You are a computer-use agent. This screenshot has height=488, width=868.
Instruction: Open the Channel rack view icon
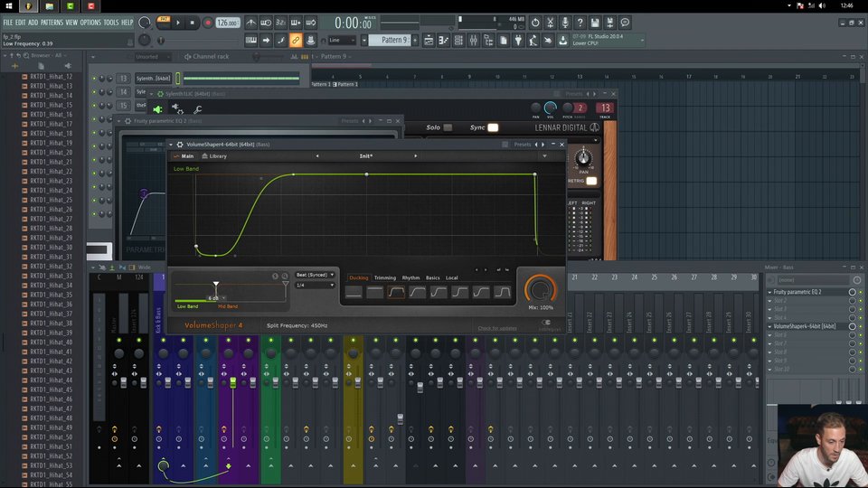click(458, 40)
